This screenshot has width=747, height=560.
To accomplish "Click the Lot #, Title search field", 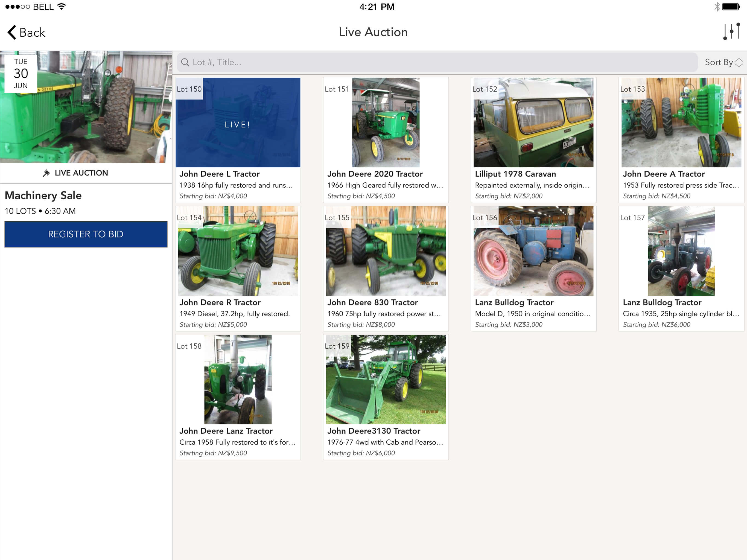I will click(x=437, y=62).
